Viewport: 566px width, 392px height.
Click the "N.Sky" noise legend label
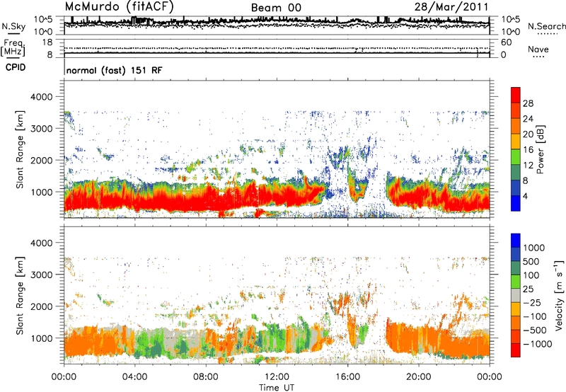coord(13,26)
